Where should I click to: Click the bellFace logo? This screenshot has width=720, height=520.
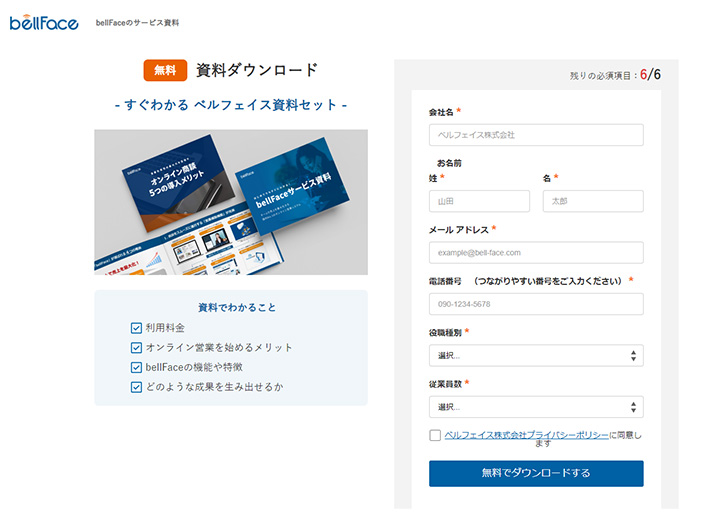tap(44, 23)
